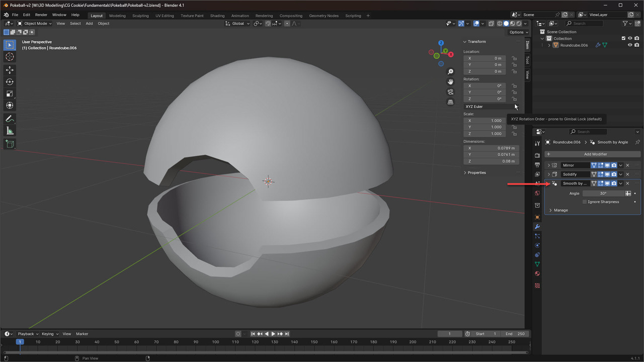Click the viewport zoom magnifier icon
Image resolution: width=644 pixels, height=362 pixels.
tap(451, 72)
